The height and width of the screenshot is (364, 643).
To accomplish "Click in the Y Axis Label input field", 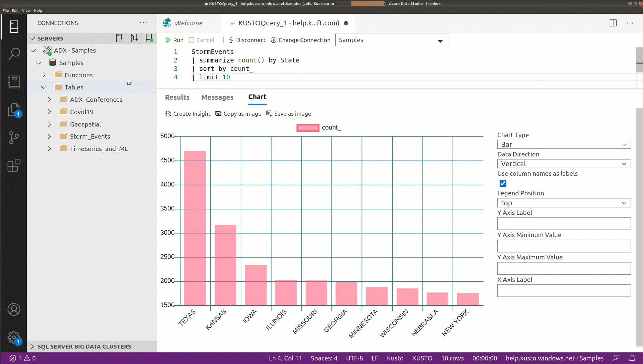I will [x=564, y=224].
